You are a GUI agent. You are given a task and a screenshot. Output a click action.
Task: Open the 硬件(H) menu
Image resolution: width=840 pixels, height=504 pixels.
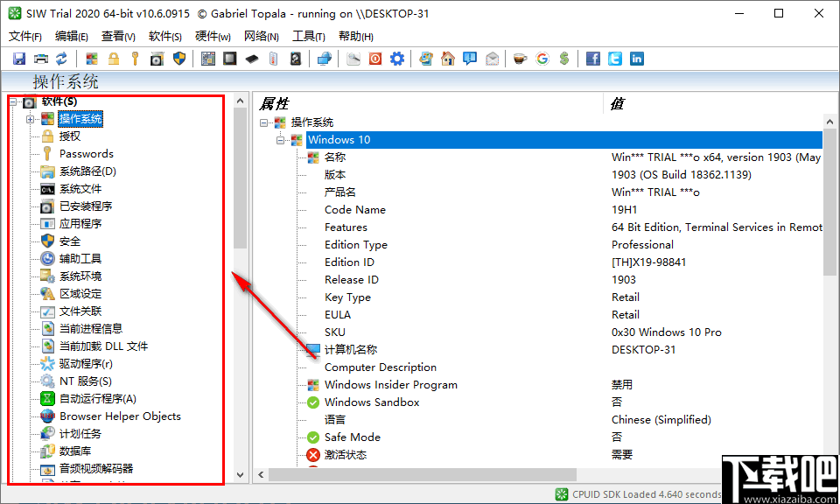click(212, 36)
